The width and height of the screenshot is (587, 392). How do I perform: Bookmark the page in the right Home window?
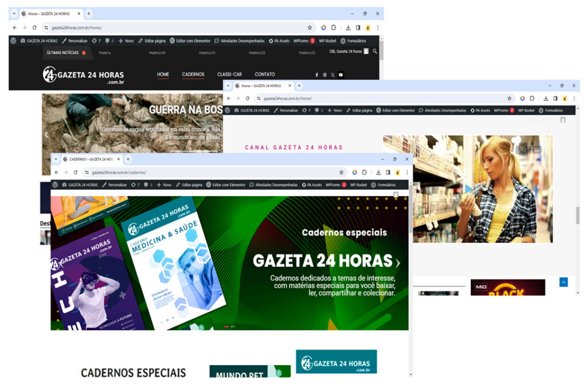click(509, 99)
